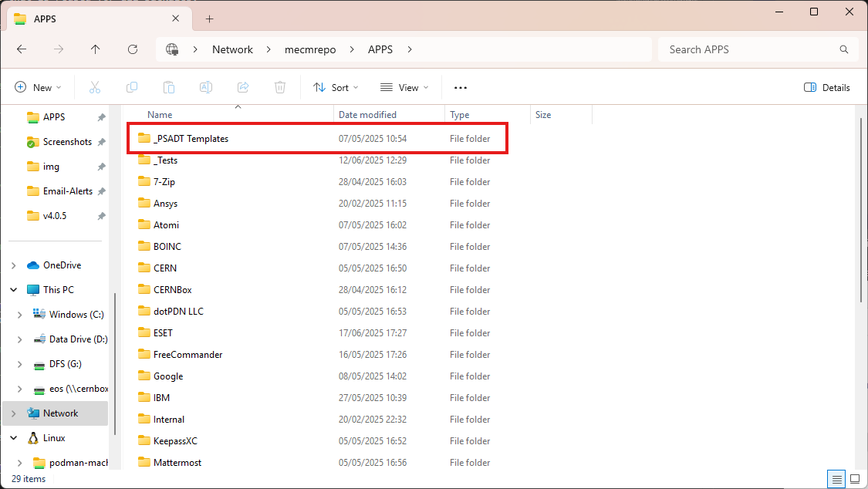The height and width of the screenshot is (489, 868).
Task: Collapse the This PC tree node
Action: [x=13, y=290]
